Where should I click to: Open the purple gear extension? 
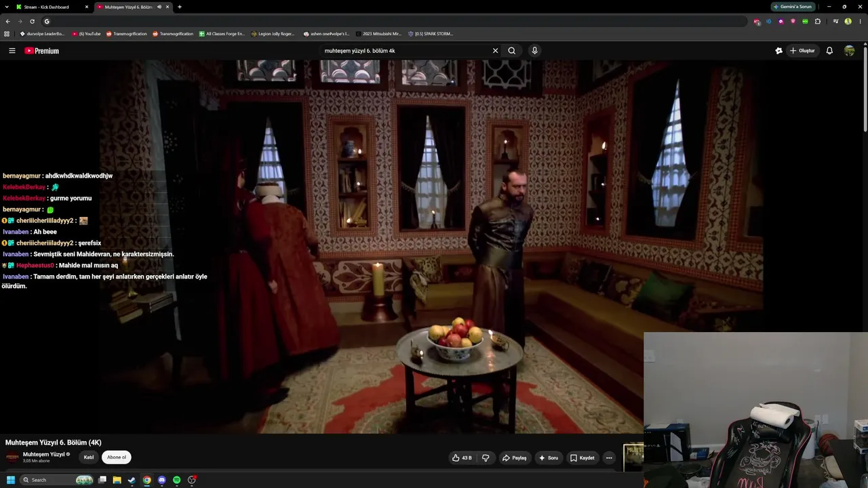(781, 22)
